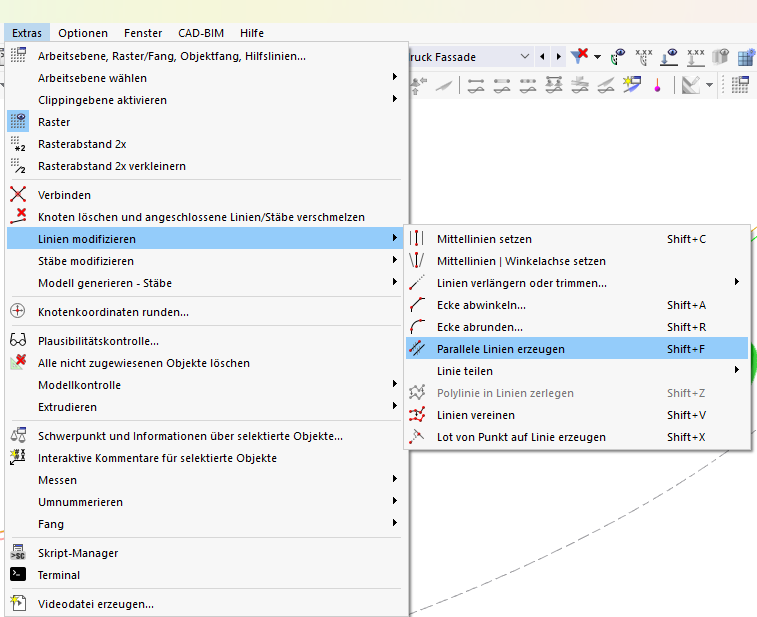The height and width of the screenshot is (617, 757).
Task: Toggle support reactions visibility eye icon
Action: pyautogui.click(x=669, y=56)
